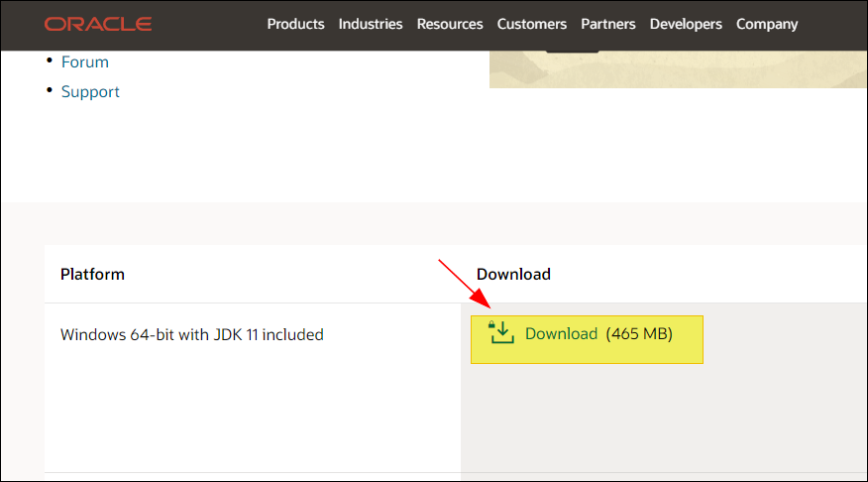Open the Company menu

coord(767,24)
